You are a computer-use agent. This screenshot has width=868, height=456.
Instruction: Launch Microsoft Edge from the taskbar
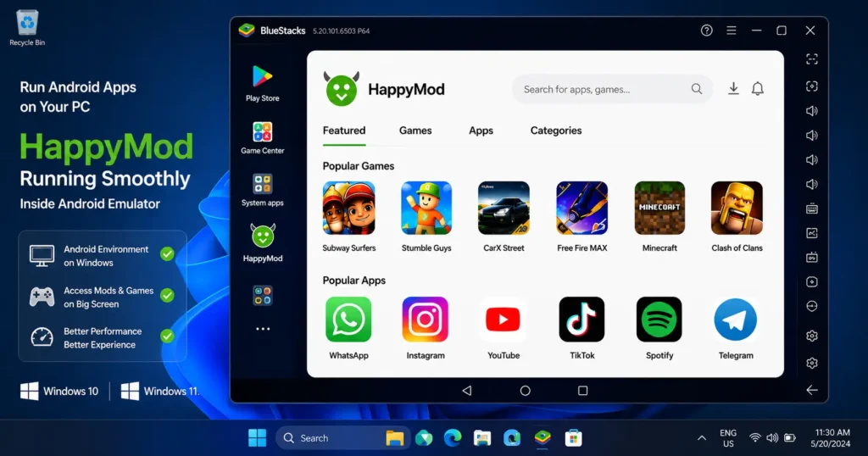click(453, 437)
